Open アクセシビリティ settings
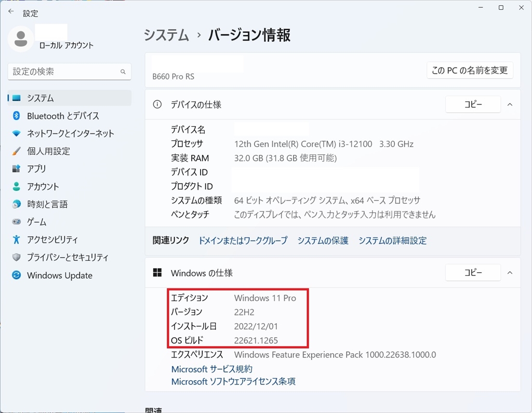 click(x=70, y=239)
